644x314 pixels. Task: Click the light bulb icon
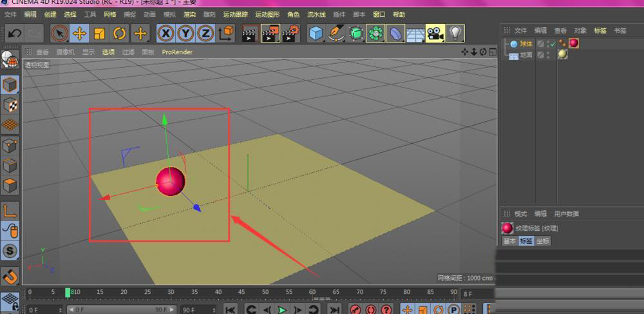[455, 33]
